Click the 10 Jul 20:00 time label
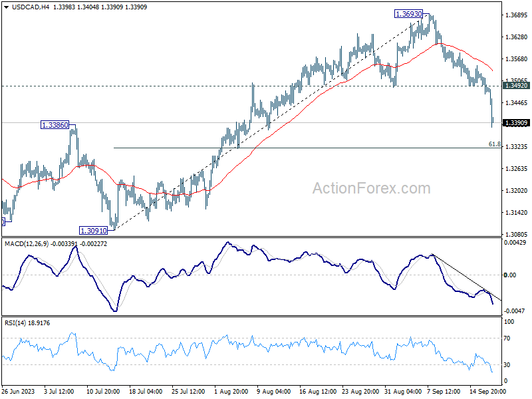This screenshot has width=532, height=399. click(103, 391)
